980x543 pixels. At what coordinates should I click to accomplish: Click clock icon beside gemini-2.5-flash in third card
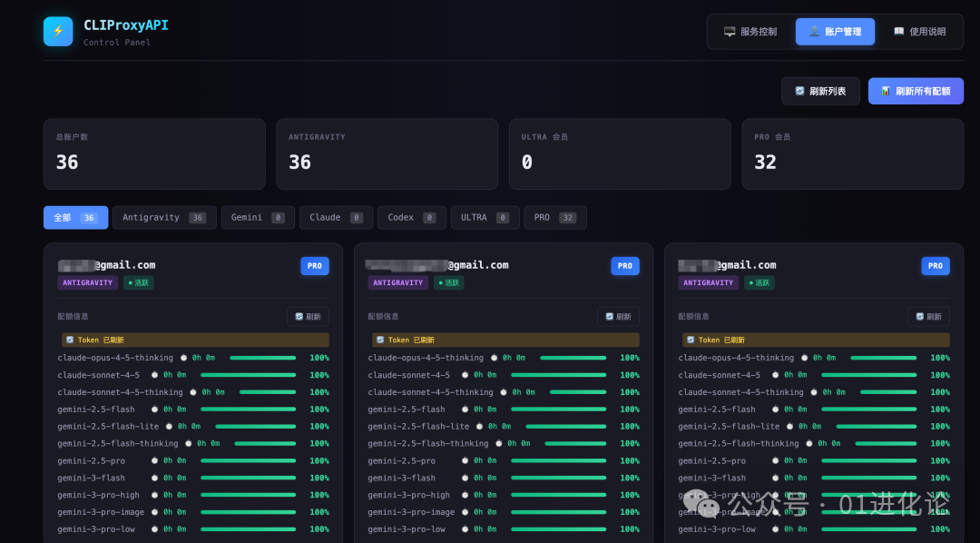(x=776, y=410)
